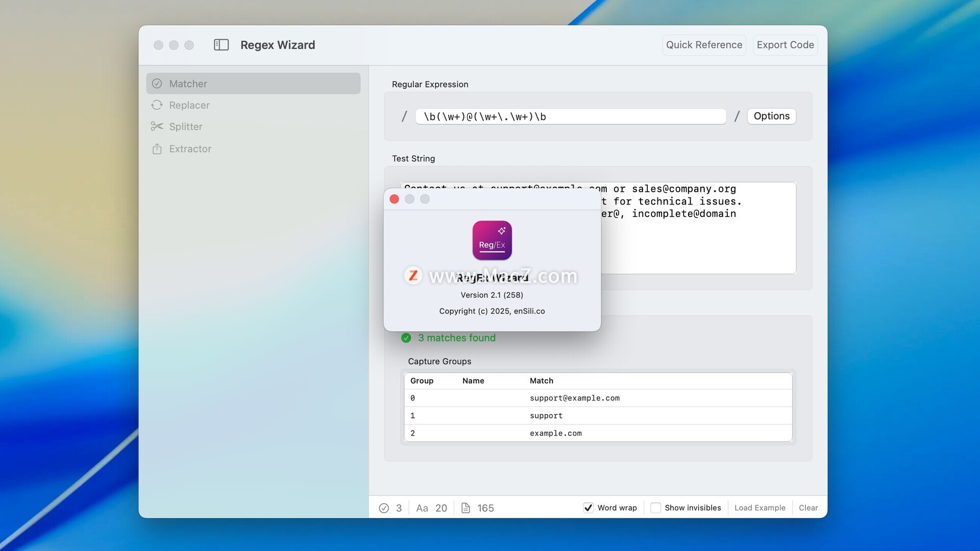
Task: Click the Replacer circular arrows icon
Action: 157,105
